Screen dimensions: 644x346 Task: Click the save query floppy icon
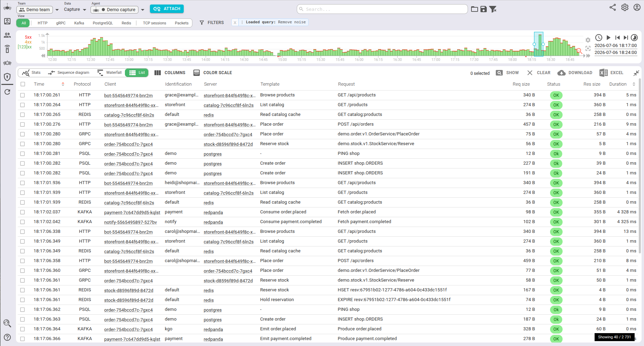click(x=484, y=9)
